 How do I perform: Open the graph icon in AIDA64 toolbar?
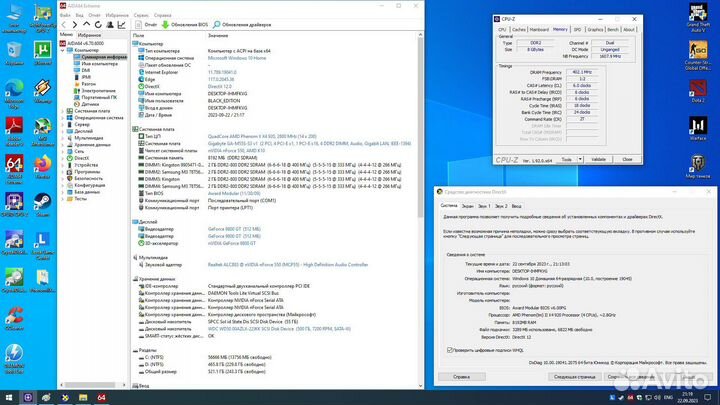pyautogui.click(x=121, y=25)
